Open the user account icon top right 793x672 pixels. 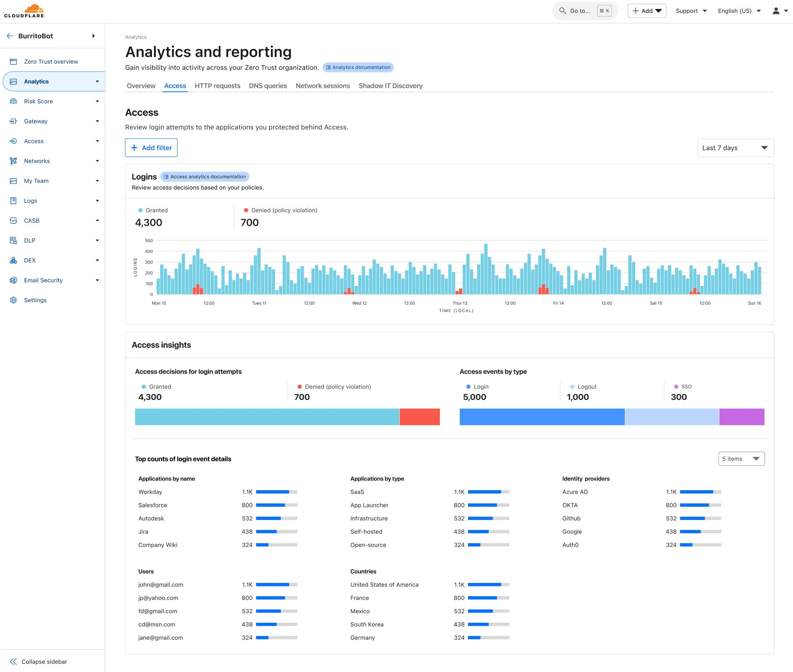[x=777, y=11]
